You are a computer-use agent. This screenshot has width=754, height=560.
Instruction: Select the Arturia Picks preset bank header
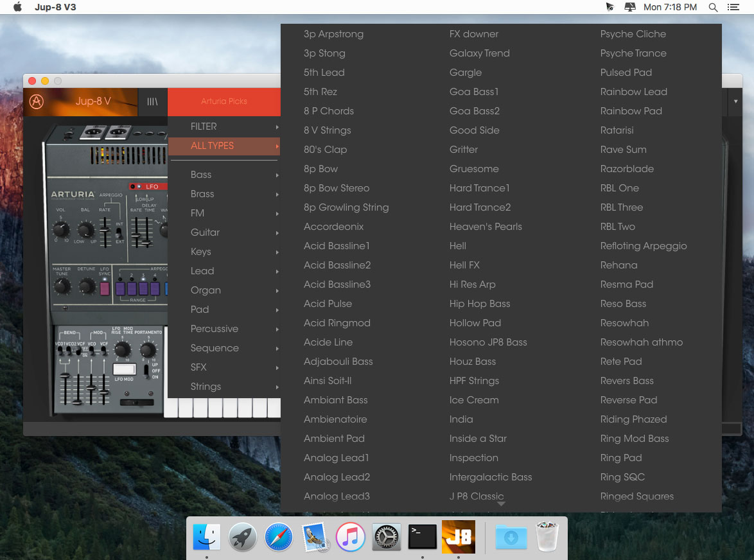tap(224, 101)
